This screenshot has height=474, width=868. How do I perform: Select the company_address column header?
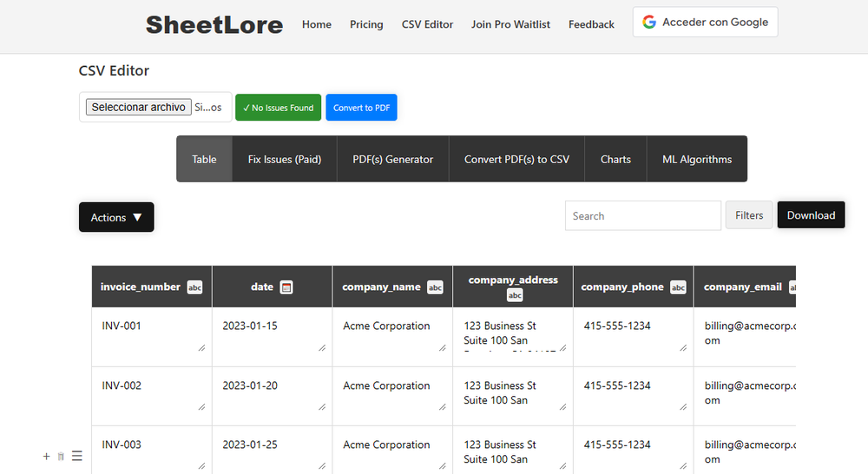tap(513, 286)
